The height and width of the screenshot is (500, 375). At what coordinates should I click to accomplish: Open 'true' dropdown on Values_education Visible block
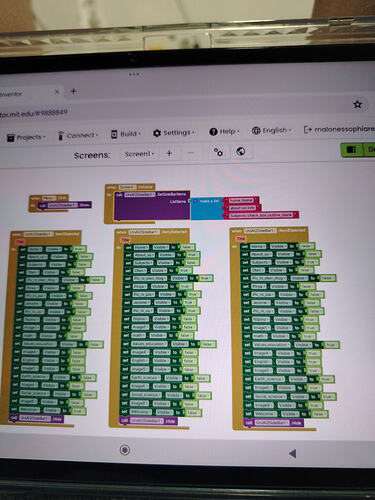[x=331, y=345]
